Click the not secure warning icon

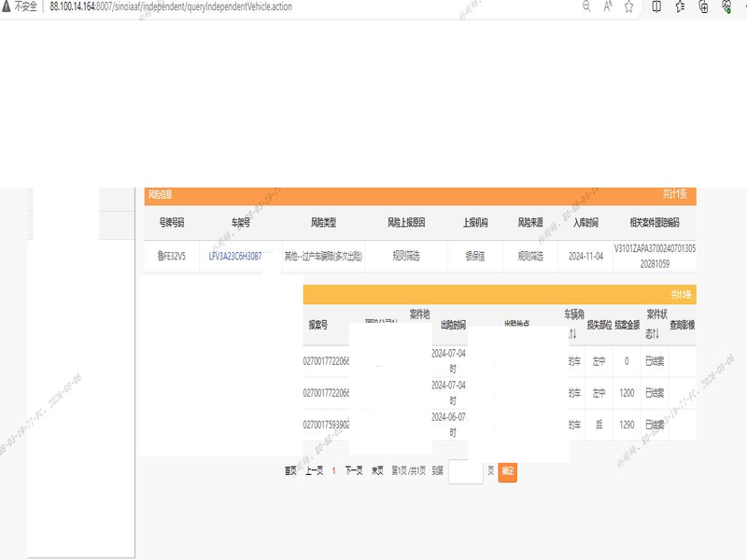tap(7, 7)
